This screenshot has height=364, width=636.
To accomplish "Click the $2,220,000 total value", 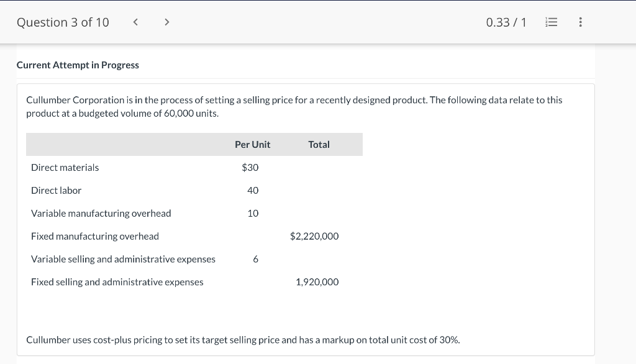I will [x=314, y=236].
